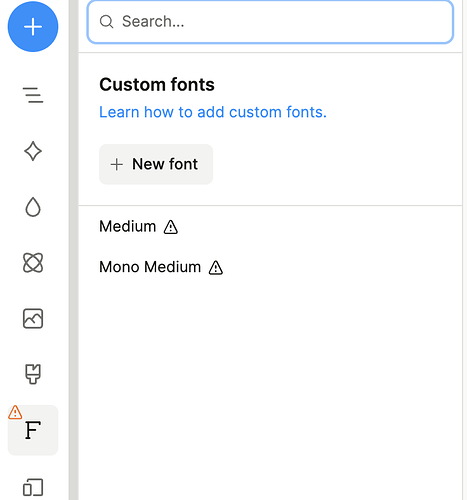Select the F fonts sidebar tab
Image resolution: width=467 pixels, height=500 pixels.
33,430
